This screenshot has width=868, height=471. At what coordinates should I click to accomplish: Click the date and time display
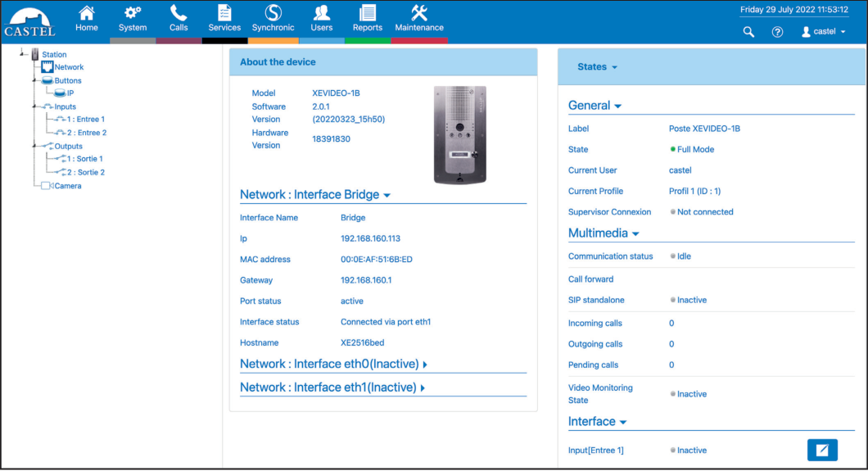[x=793, y=9]
